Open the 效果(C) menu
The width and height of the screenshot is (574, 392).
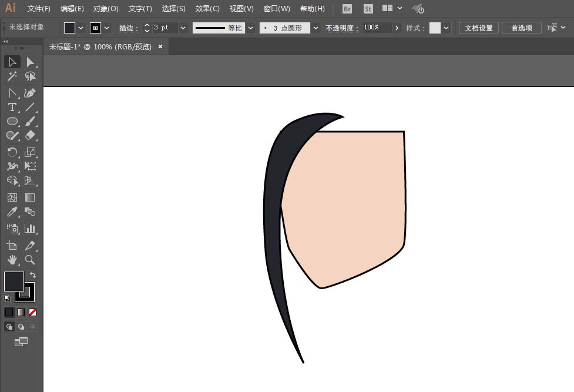[x=207, y=9]
